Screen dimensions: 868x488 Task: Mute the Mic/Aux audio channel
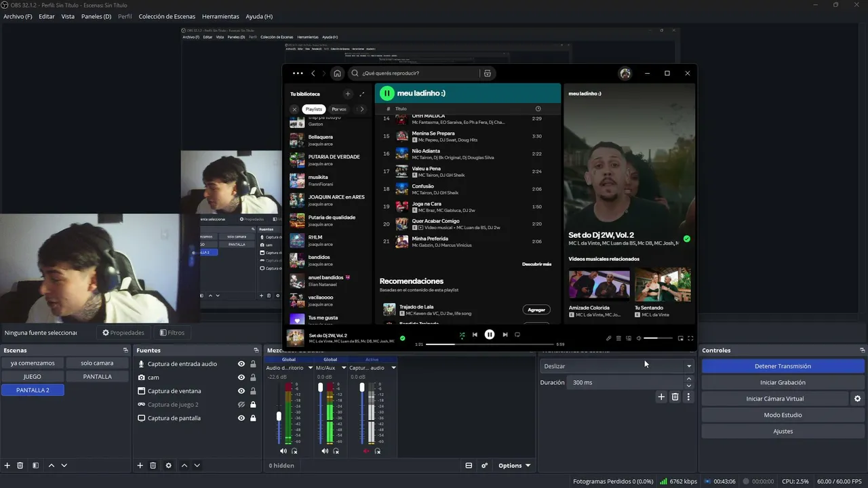coord(325,451)
